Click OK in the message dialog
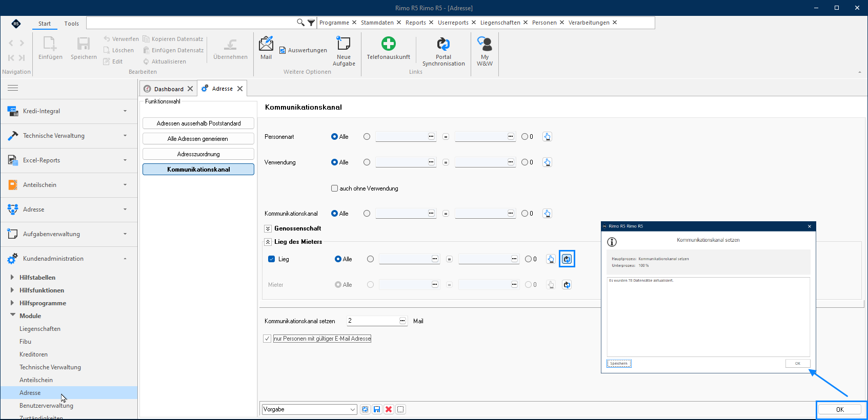 click(798, 363)
